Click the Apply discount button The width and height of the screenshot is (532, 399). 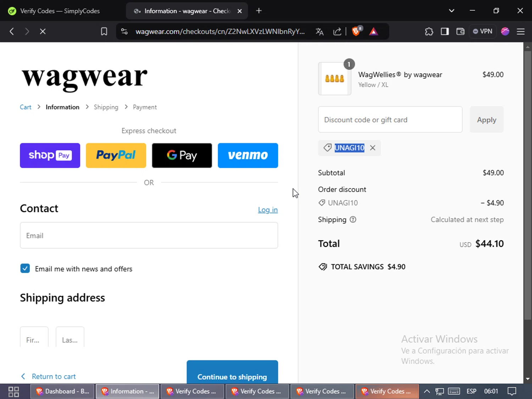487,120
